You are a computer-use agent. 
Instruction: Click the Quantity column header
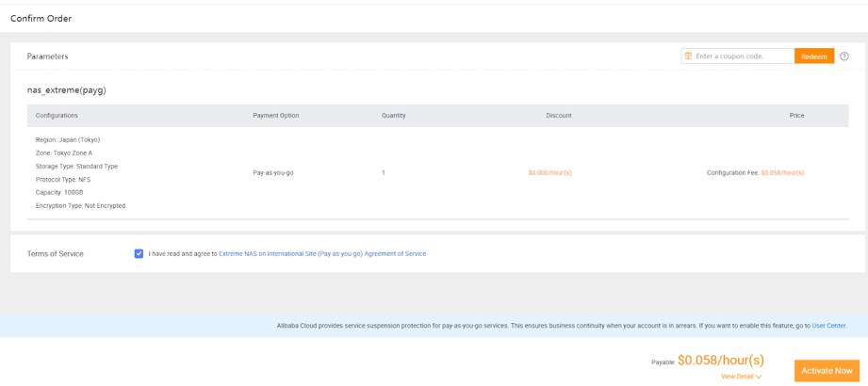(x=393, y=116)
